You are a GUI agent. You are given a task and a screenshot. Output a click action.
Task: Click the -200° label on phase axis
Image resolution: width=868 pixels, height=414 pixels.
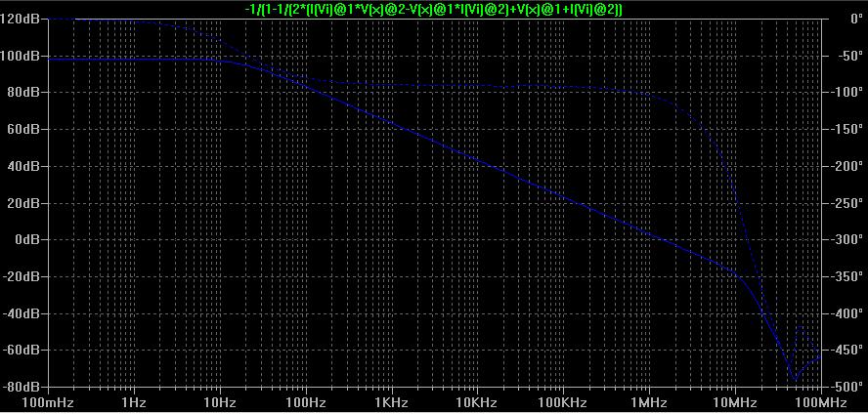click(846, 166)
